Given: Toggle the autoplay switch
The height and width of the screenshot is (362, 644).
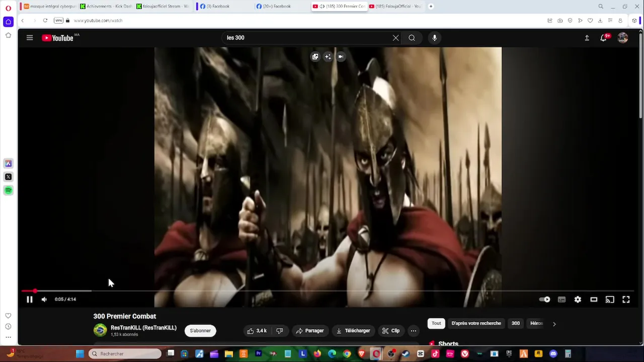Looking at the screenshot, I should (x=544, y=299).
